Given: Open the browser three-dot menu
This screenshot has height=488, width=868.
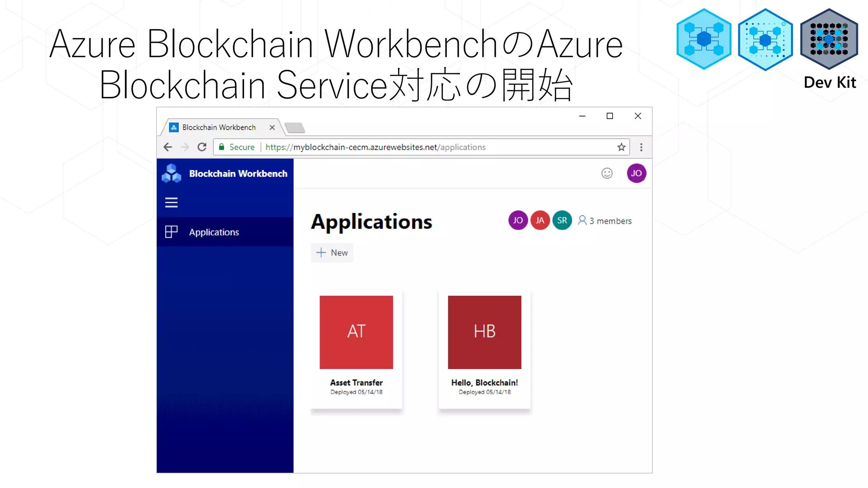Looking at the screenshot, I should click(641, 147).
